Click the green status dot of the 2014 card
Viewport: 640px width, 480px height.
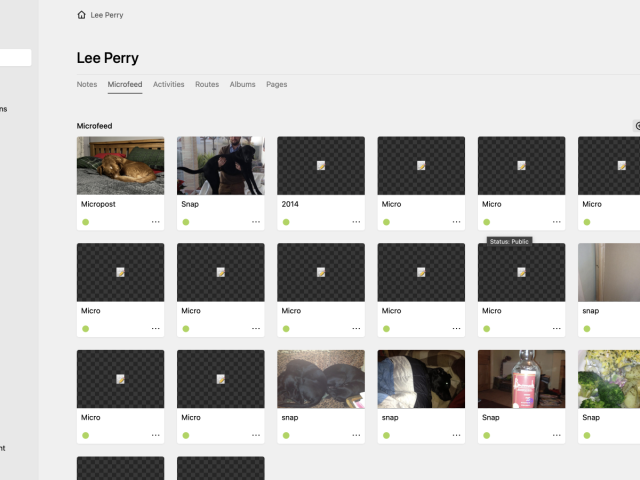(286, 222)
